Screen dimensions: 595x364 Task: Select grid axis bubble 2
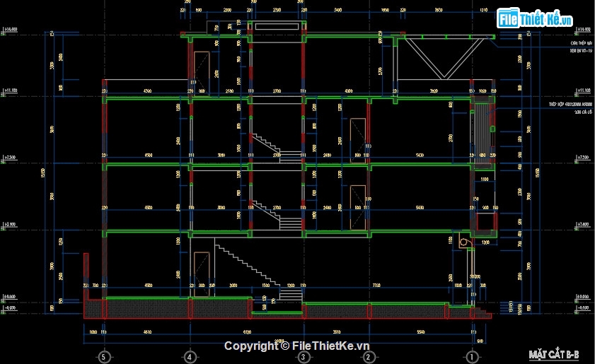pyautogui.click(x=368, y=357)
